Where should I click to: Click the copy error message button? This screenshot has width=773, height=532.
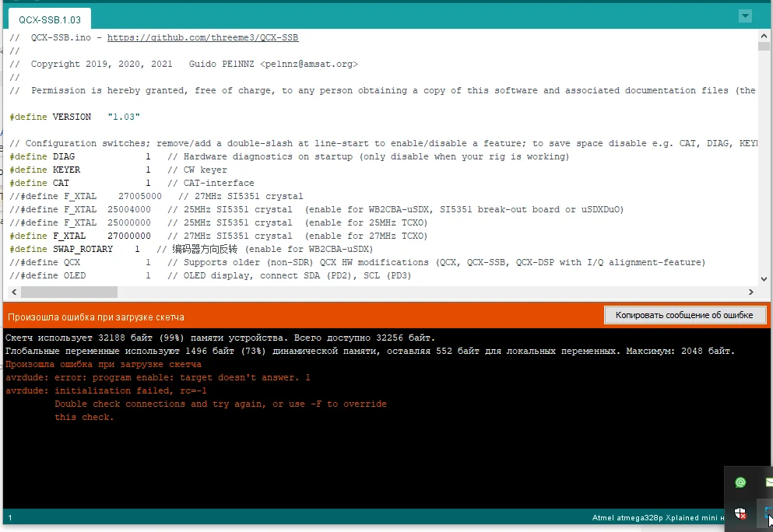(684, 315)
